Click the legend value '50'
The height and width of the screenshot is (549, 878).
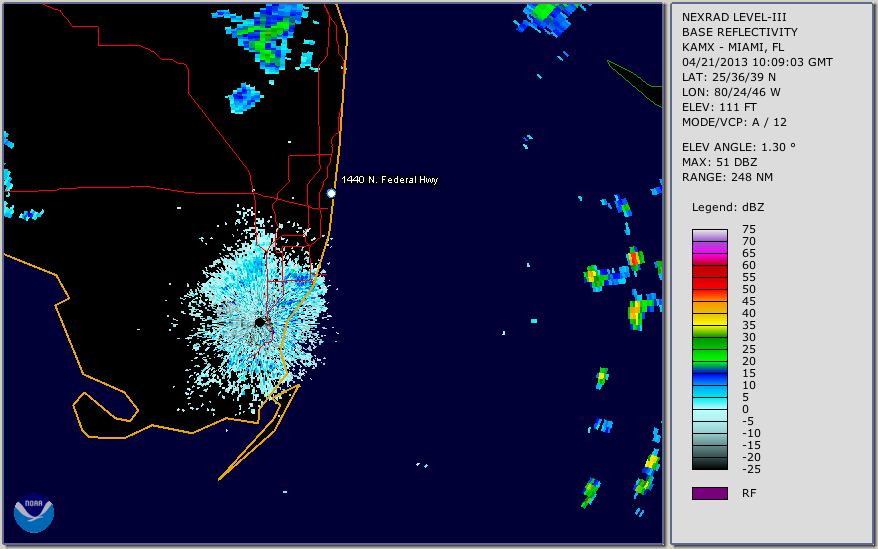(749, 289)
